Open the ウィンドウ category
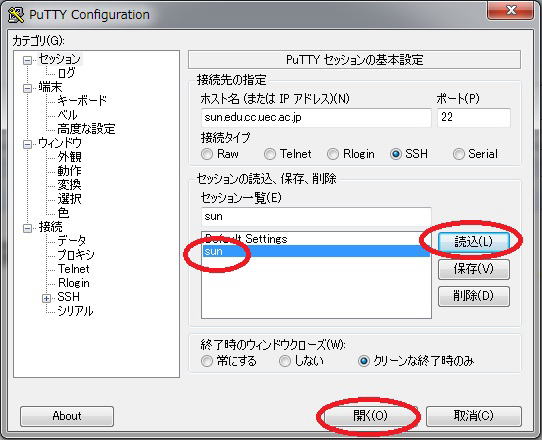The image size is (542, 440). (60, 143)
